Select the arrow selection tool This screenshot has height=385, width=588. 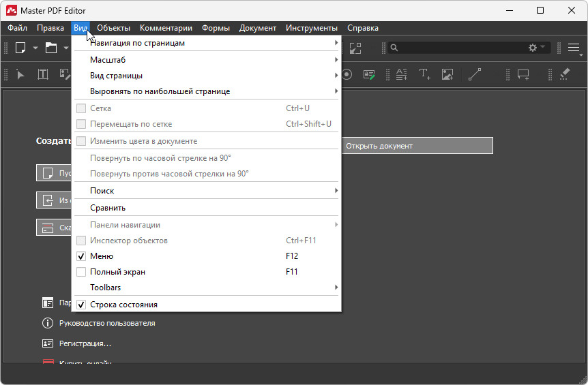pyautogui.click(x=20, y=74)
